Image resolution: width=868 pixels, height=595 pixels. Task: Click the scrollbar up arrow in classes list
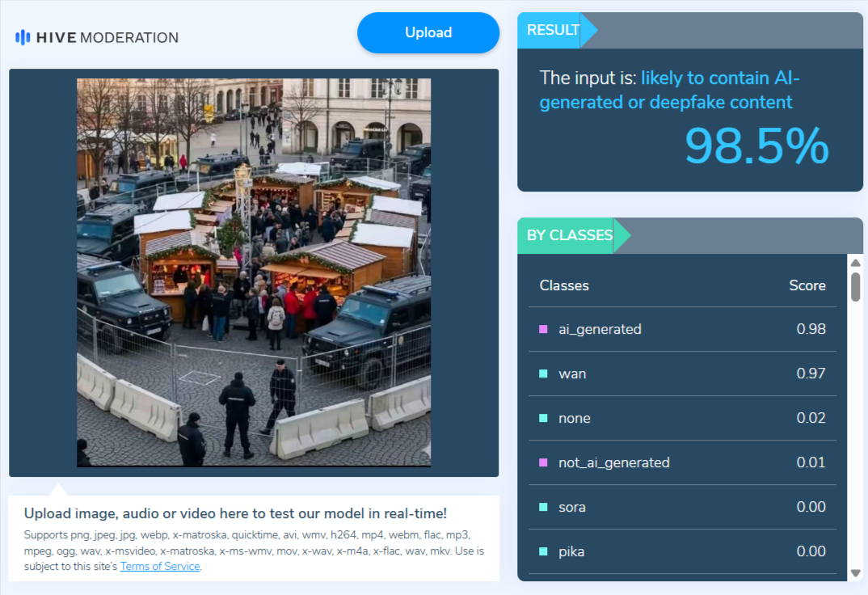coord(855,263)
